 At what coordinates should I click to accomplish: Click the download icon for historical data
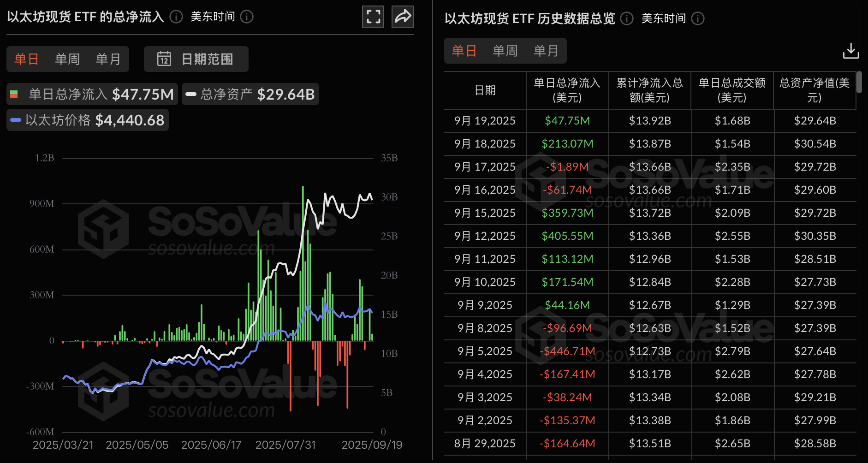(851, 51)
